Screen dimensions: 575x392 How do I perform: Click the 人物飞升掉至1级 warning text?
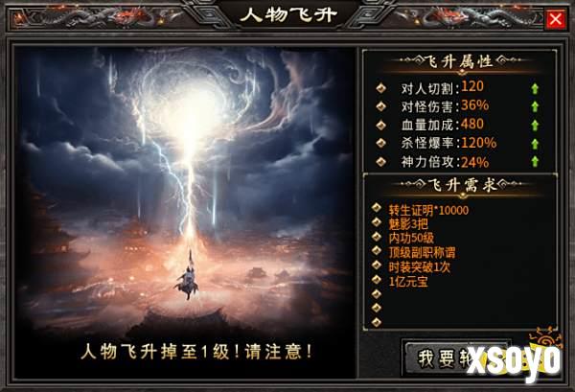[196, 352]
